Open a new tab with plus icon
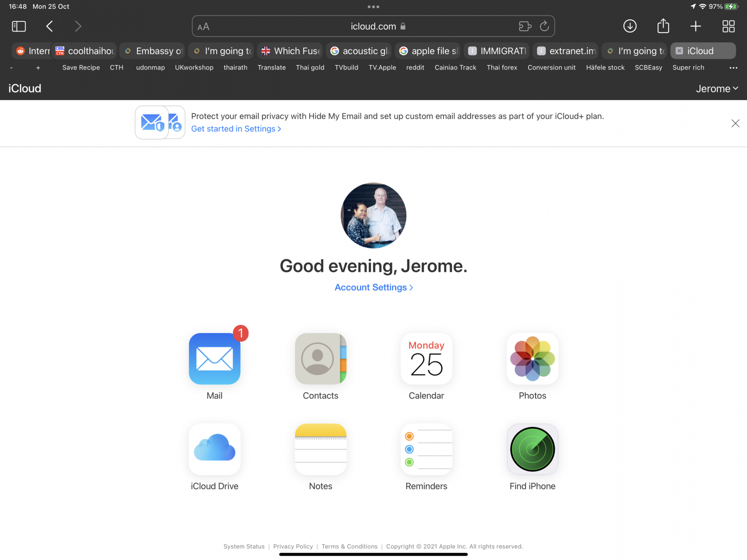The image size is (747, 560). [695, 26]
